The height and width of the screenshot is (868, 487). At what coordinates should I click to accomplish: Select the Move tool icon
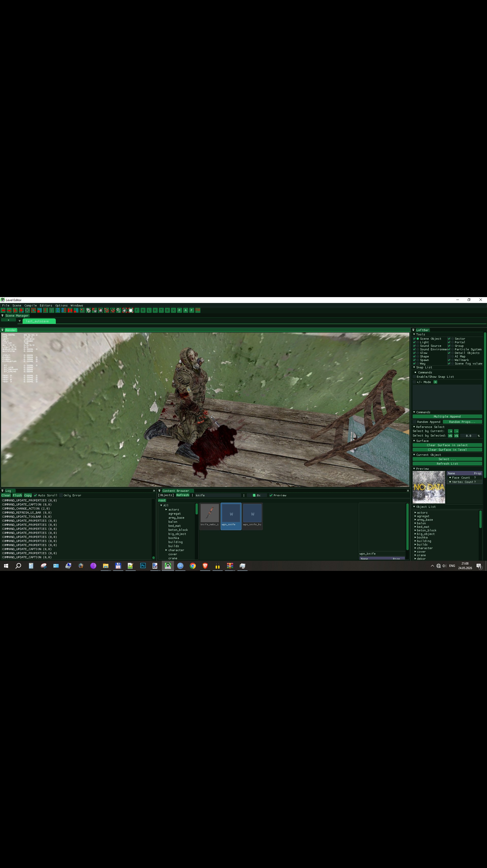[27, 310]
